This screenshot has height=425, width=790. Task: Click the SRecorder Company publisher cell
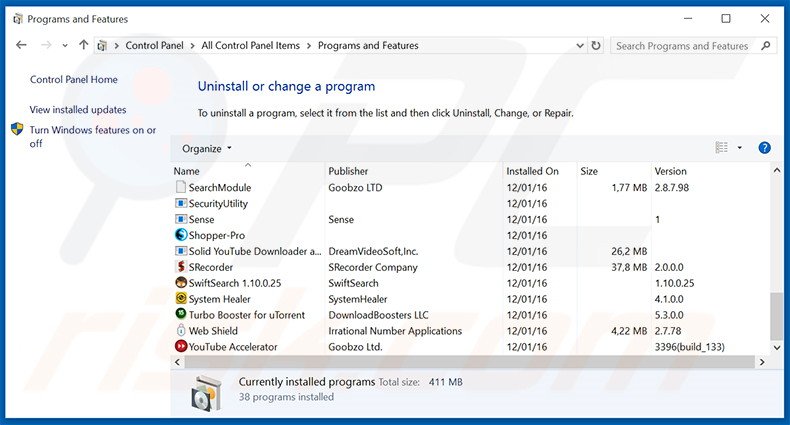(x=373, y=267)
